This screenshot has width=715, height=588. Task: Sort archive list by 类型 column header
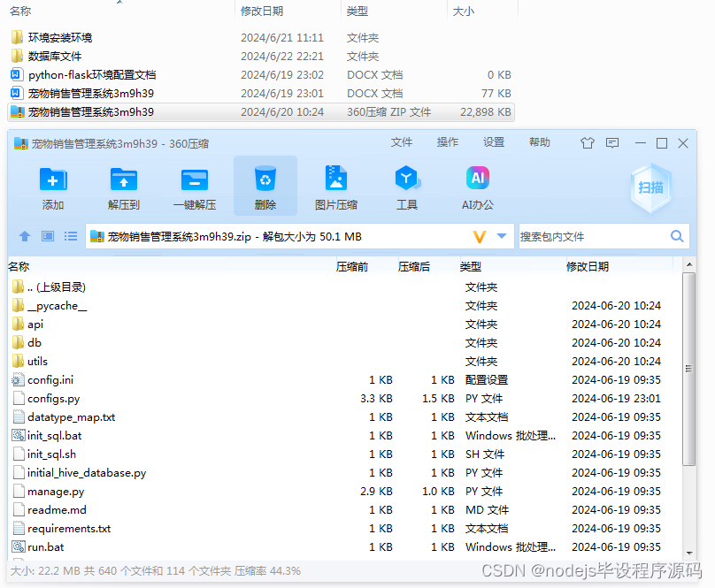point(470,267)
